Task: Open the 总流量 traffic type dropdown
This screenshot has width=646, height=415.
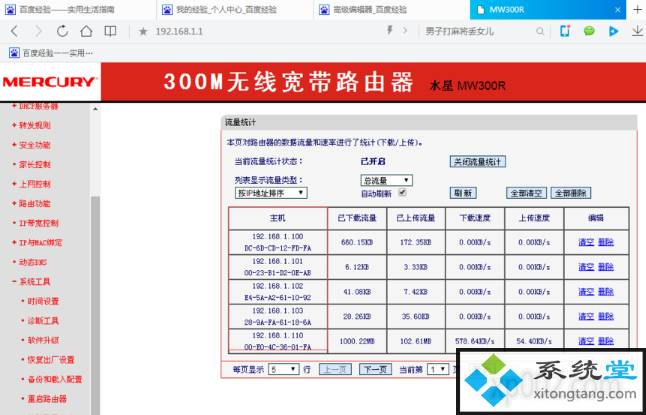Action: coord(386,180)
